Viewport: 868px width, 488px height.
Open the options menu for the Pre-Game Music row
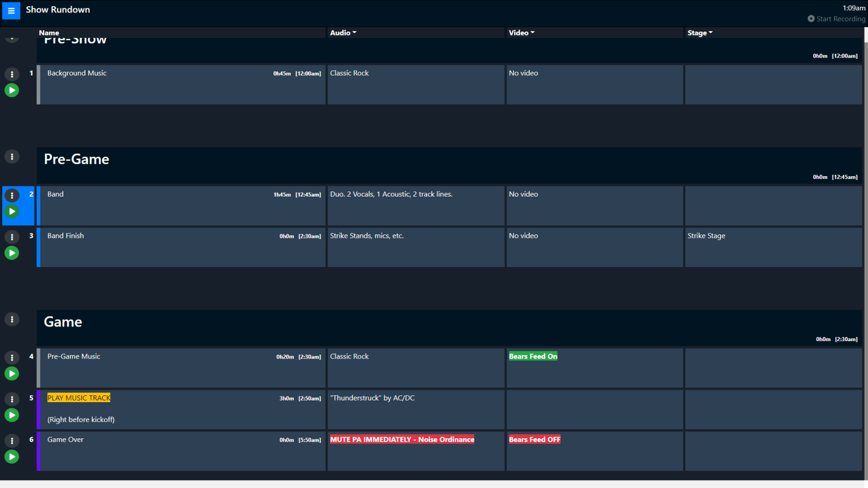click(12, 358)
